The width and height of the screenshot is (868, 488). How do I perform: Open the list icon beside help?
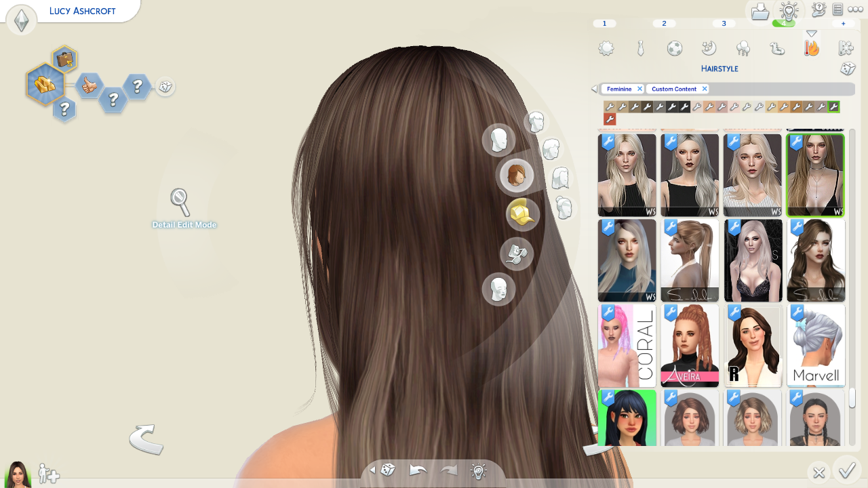(837, 9)
